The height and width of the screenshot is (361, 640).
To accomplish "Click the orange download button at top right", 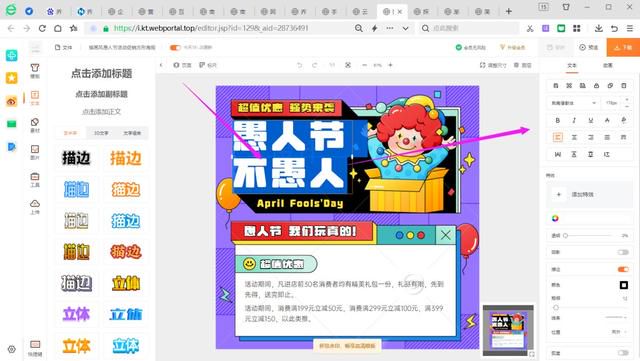I will point(623,47).
